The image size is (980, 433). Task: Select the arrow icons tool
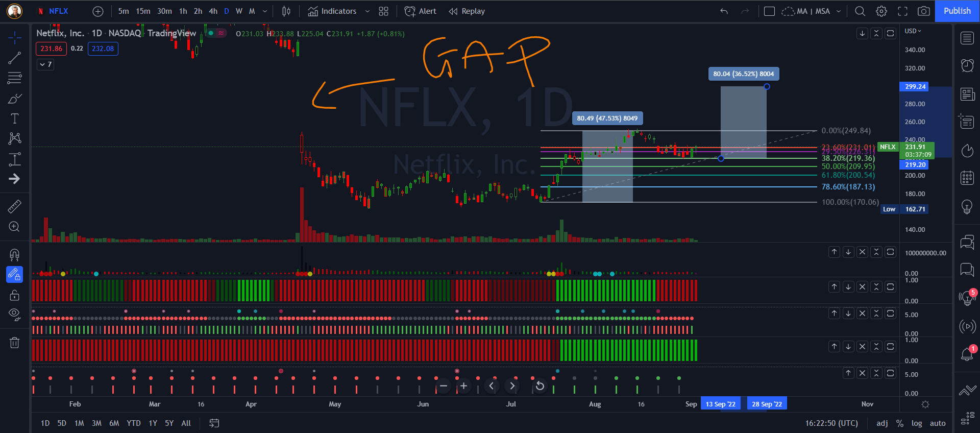[x=14, y=179]
